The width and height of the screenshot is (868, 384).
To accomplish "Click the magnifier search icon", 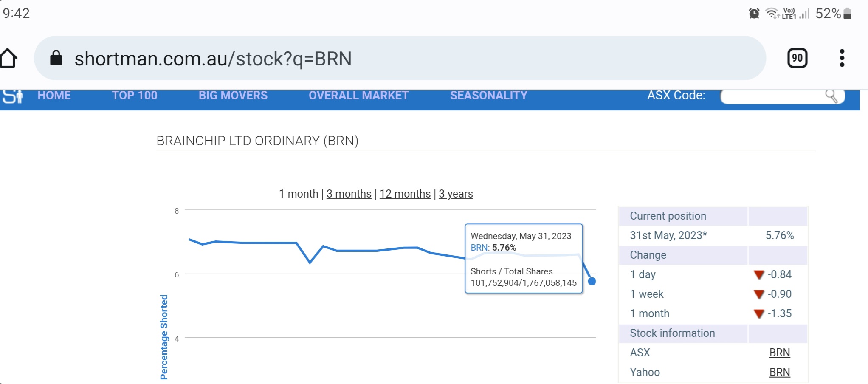I will pos(831,96).
